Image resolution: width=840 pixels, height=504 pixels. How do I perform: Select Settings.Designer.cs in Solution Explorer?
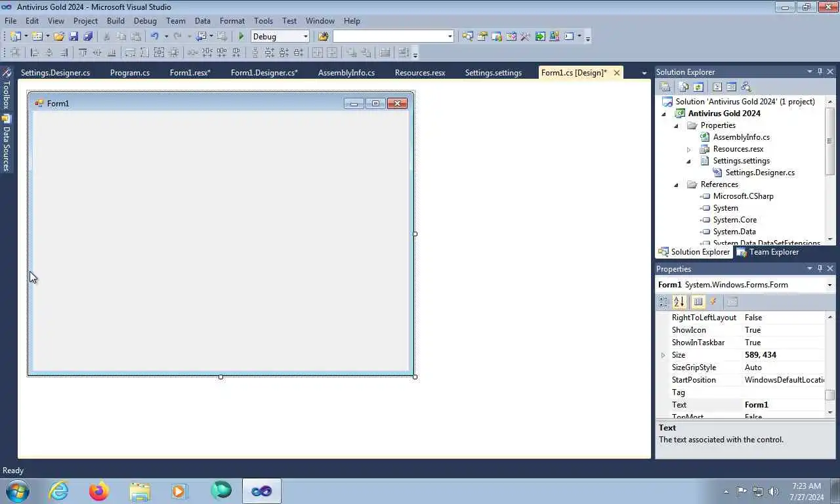[x=760, y=173]
